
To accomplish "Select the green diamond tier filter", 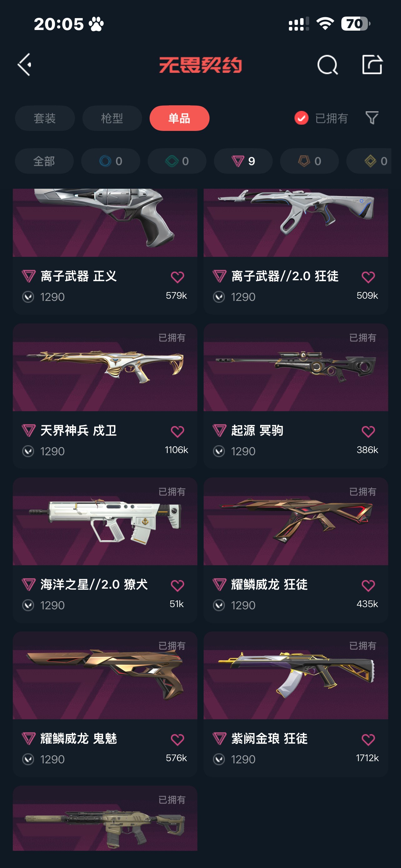I will (x=177, y=161).
